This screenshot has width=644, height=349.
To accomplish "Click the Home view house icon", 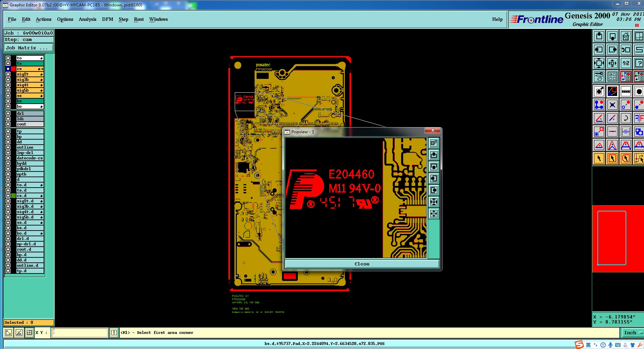I will pyautogui.click(x=626, y=36).
